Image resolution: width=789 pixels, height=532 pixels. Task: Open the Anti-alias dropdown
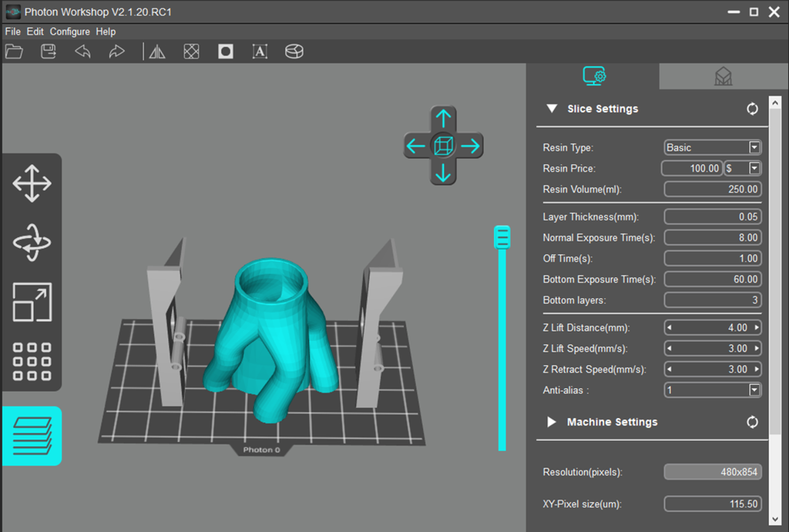click(754, 390)
